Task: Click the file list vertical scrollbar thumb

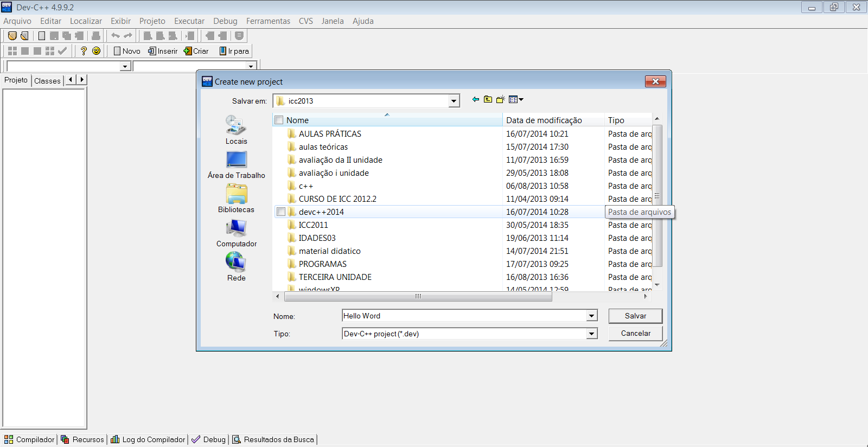Action: pos(657,196)
